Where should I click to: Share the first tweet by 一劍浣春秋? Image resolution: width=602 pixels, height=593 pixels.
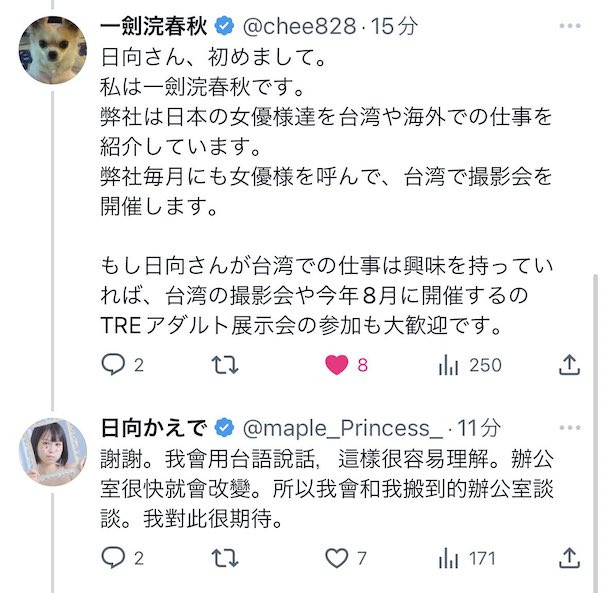pos(569,365)
